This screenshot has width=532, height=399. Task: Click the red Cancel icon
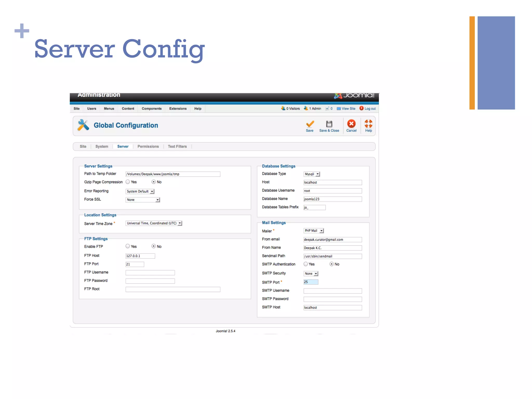tap(351, 124)
